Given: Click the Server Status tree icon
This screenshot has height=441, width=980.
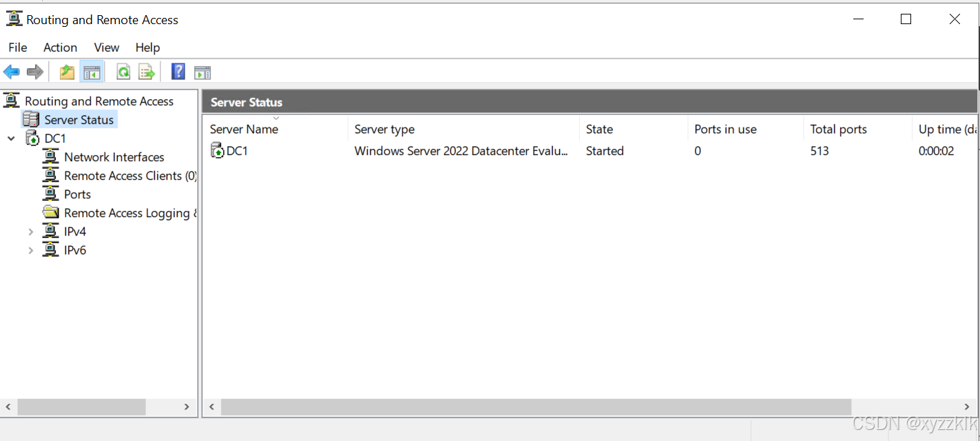Looking at the screenshot, I should click(x=31, y=119).
